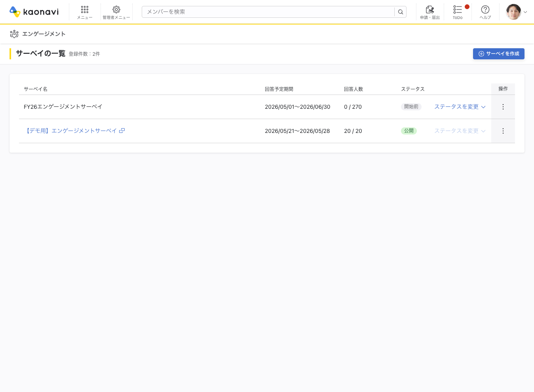Open the three-dot menu for FY26エンゲージメントサーベイ
This screenshot has width=534, height=392.
tap(503, 107)
